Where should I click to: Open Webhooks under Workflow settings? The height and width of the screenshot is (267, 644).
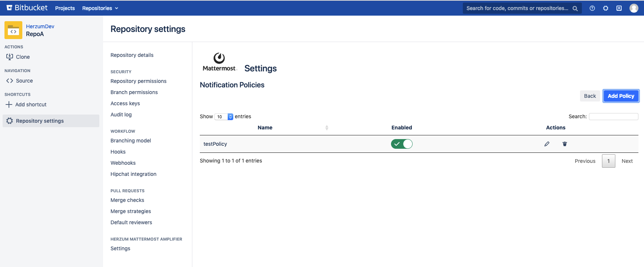(x=123, y=163)
